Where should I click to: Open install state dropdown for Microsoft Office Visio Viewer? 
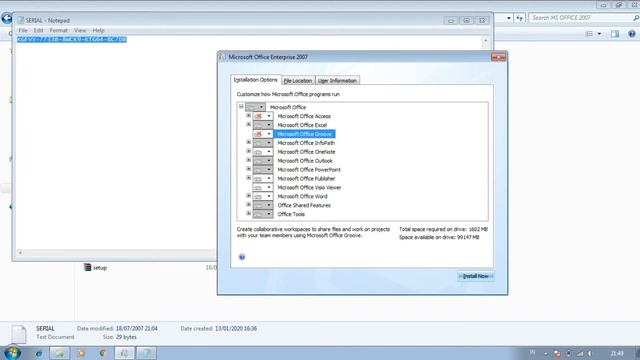[x=263, y=187]
